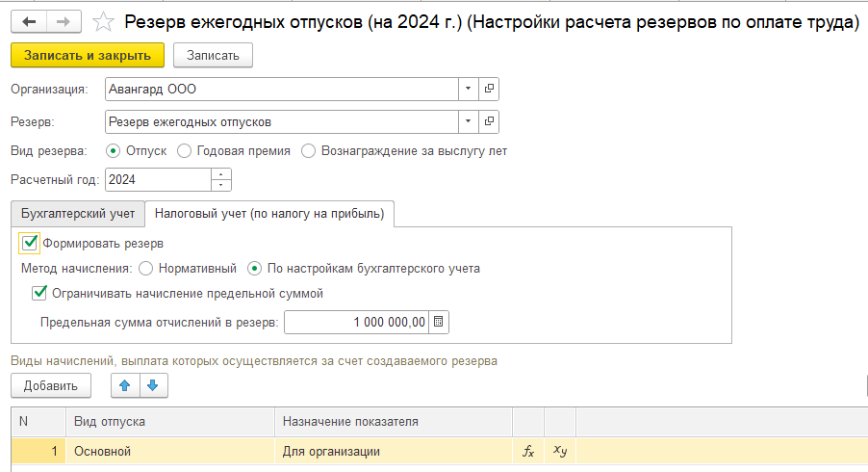Viewport: 868px width, 472px height.
Task: Open Организация item via the open-form icon
Action: [x=489, y=89]
